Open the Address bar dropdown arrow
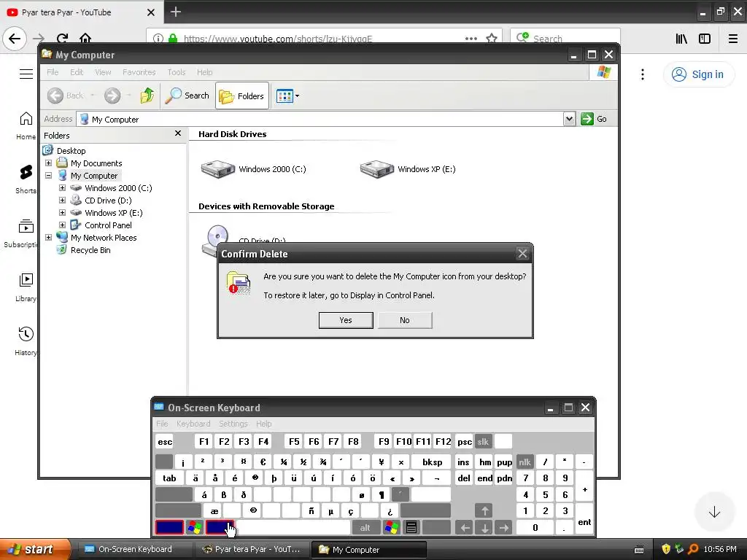747x560 pixels. (x=569, y=119)
